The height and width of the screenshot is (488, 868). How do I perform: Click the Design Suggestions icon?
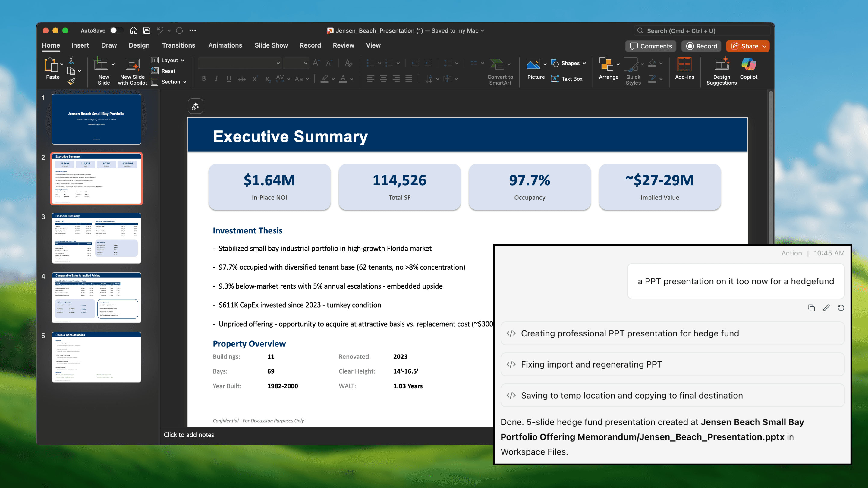pos(721,70)
